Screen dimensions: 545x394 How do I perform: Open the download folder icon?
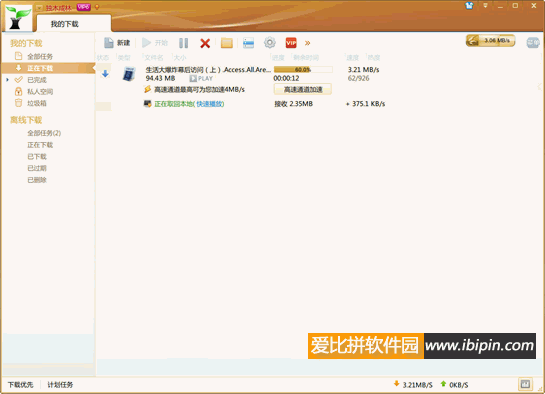227,43
